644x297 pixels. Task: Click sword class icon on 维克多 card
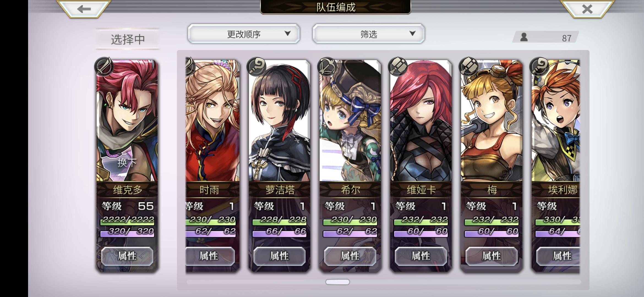104,67
